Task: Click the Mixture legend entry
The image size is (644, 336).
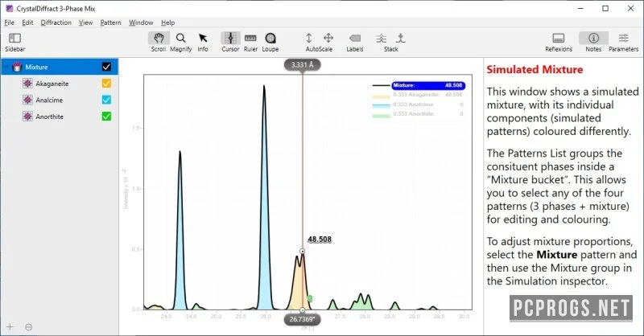Action: click(x=419, y=85)
